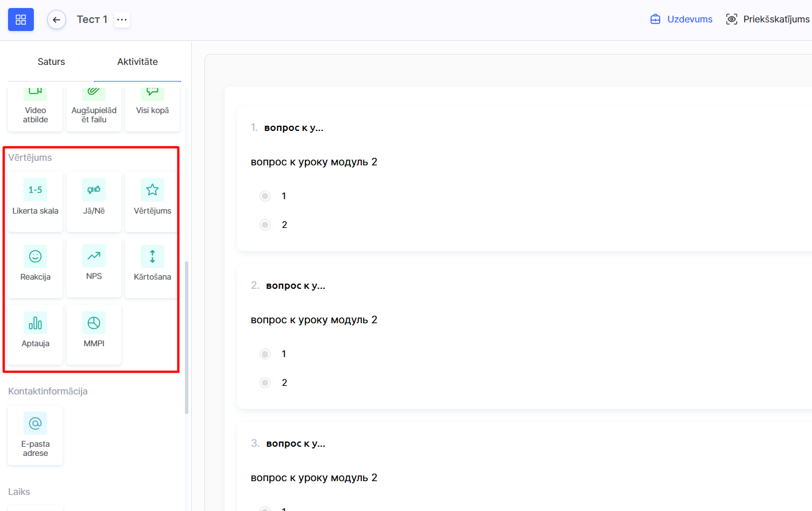Add the Kārtošana sorting activity
This screenshot has width=812, height=511.
[x=152, y=264]
